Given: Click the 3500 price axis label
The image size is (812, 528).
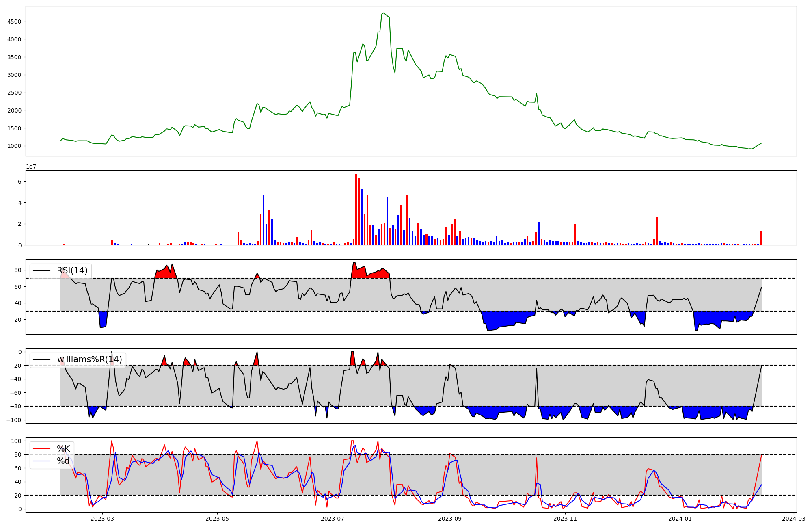Looking at the screenshot, I should 15,57.
